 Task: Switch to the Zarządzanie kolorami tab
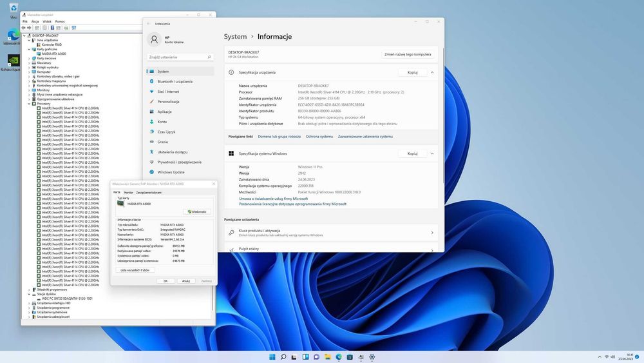149,192
